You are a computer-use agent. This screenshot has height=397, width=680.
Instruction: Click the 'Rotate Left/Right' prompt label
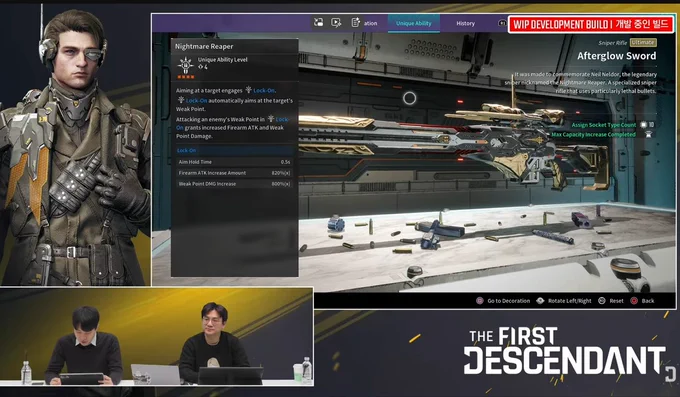click(569, 301)
